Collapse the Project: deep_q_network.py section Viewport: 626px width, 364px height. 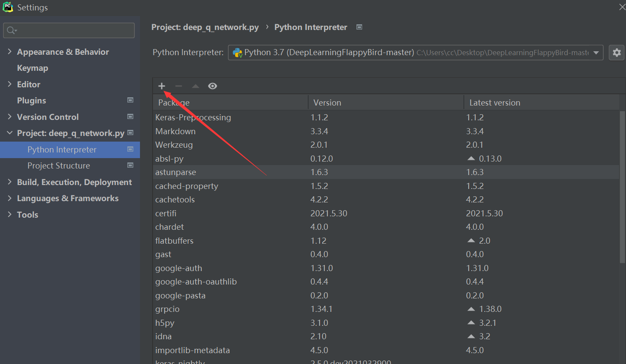pyautogui.click(x=10, y=133)
